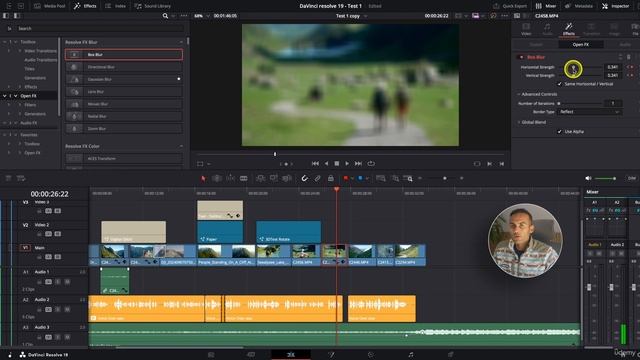Viewport: 640px width, 360px height.
Task: Open the Test 1 copy timeline dropdown
Action: (351, 16)
